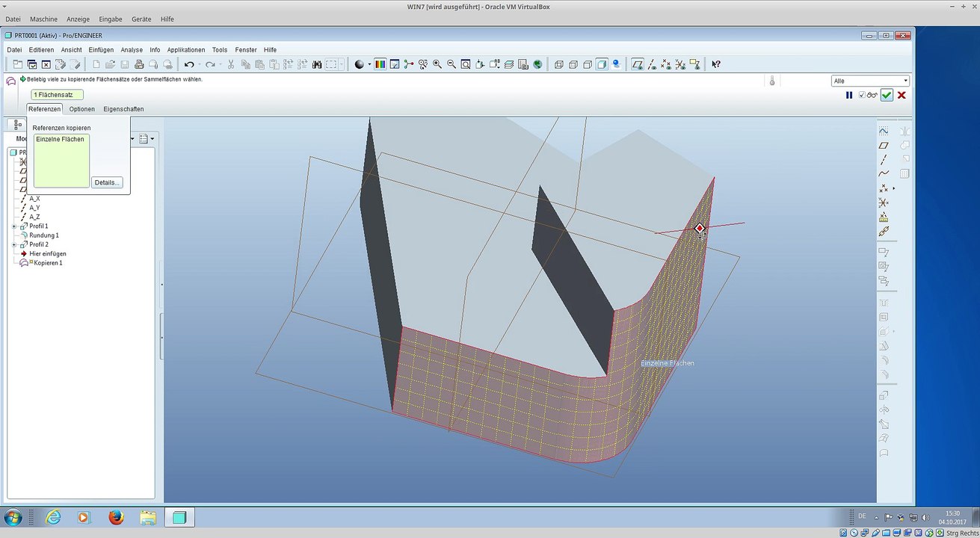980x538 pixels.
Task: Click the print icon in the toolbar
Action: [139, 65]
